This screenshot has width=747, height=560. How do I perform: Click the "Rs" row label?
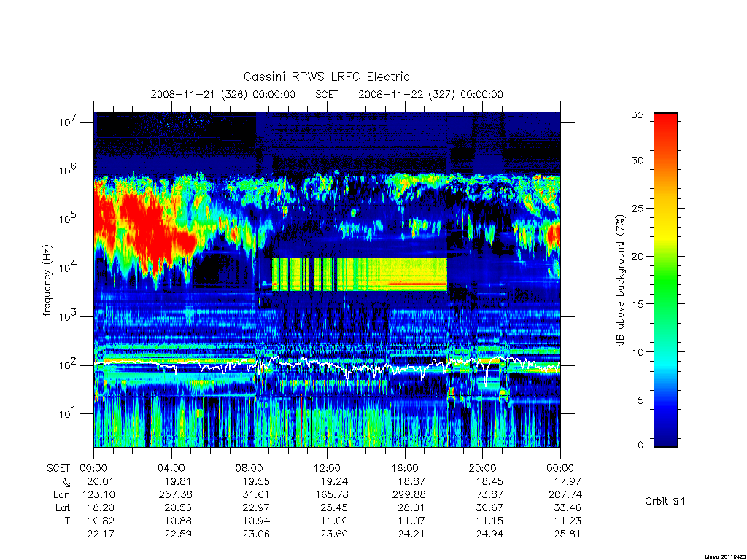(65, 482)
